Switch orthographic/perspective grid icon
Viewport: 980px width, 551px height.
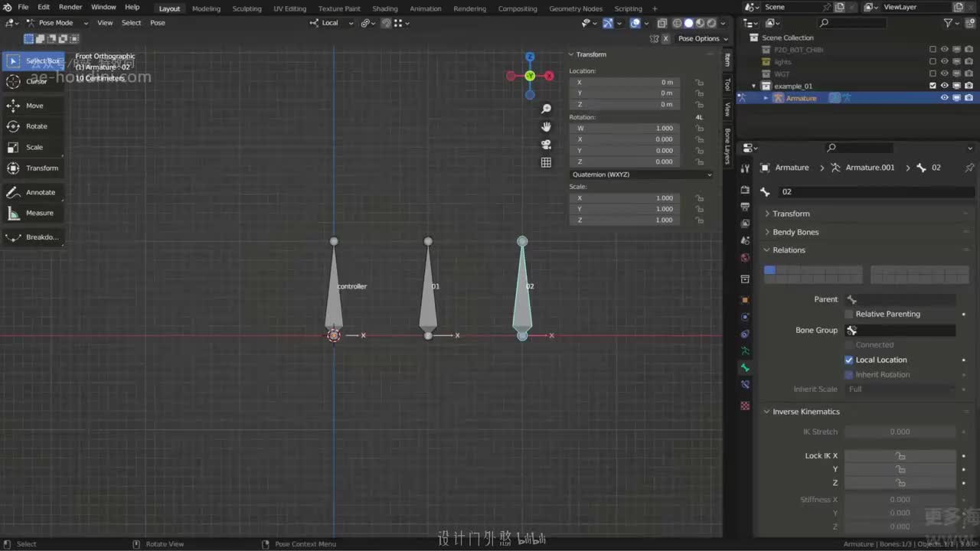point(546,162)
